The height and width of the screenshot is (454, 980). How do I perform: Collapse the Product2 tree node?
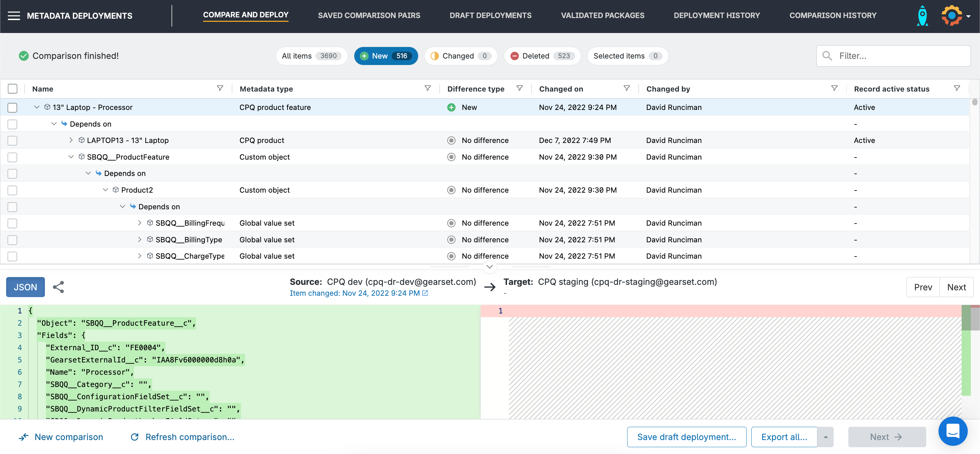point(105,190)
